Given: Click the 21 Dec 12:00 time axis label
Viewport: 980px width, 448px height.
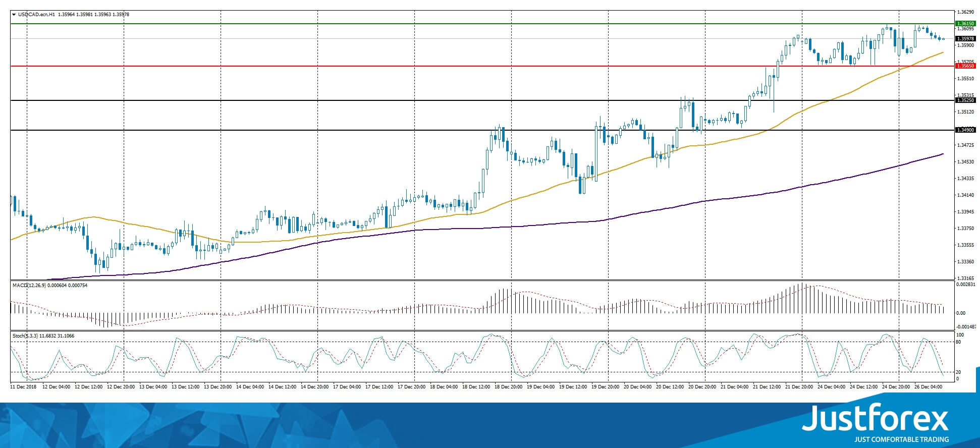Looking at the screenshot, I should pyautogui.click(x=767, y=386).
